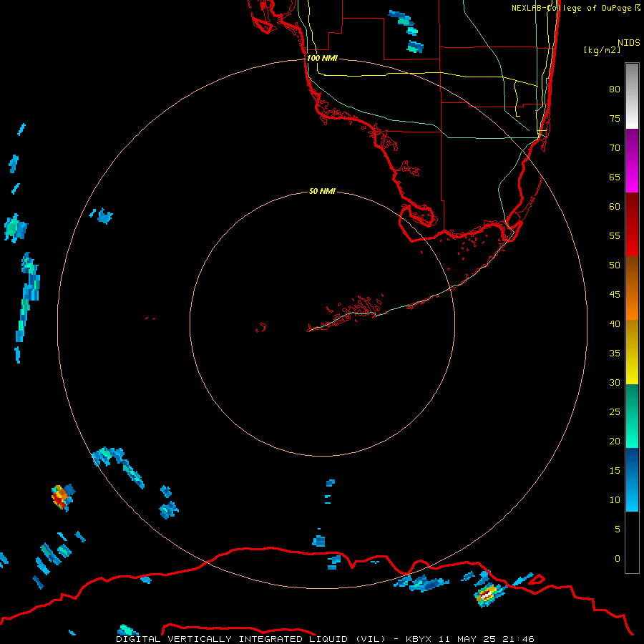Pick the red segment of the color bar
Image resolution: width=644 pixels, height=644 pixels.
click(x=632, y=225)
